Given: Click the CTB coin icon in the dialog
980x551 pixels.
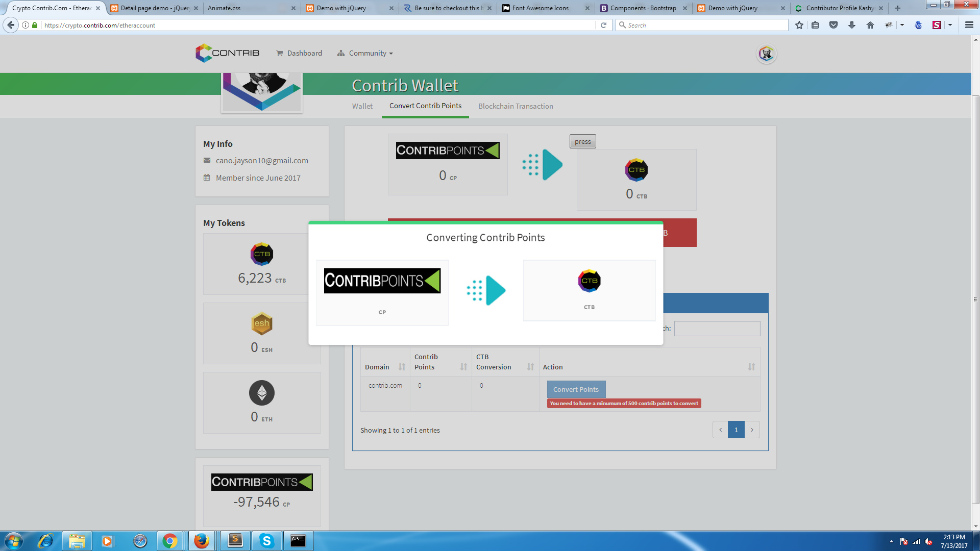Looking at the screenshot, I should 589,281.
